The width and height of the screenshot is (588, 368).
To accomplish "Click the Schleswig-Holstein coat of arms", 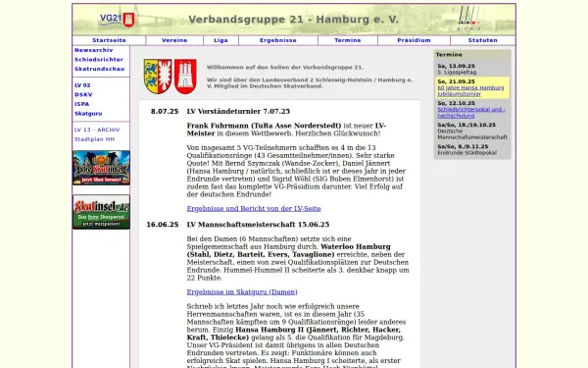I will [158, 77].
